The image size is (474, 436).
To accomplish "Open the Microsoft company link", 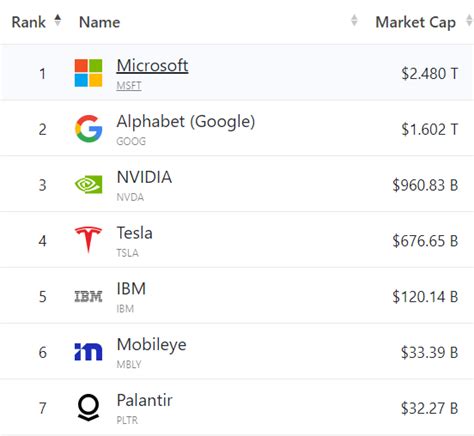I will click(152, 65).
